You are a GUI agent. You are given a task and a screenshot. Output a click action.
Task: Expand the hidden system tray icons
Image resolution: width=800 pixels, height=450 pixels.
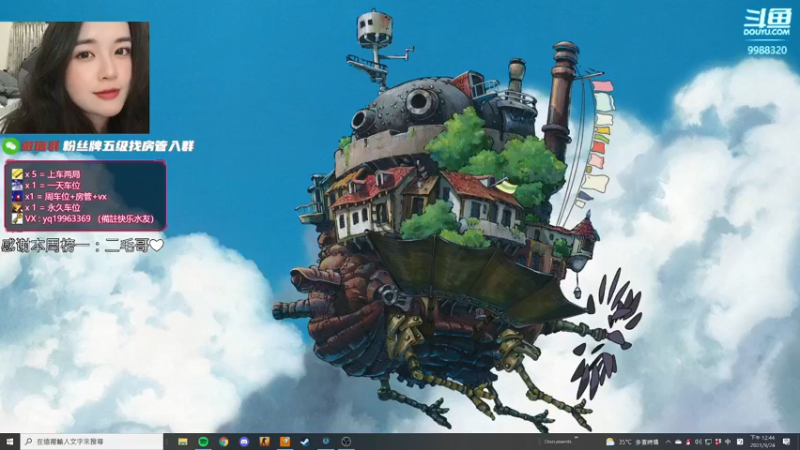[x=668, y=442]
